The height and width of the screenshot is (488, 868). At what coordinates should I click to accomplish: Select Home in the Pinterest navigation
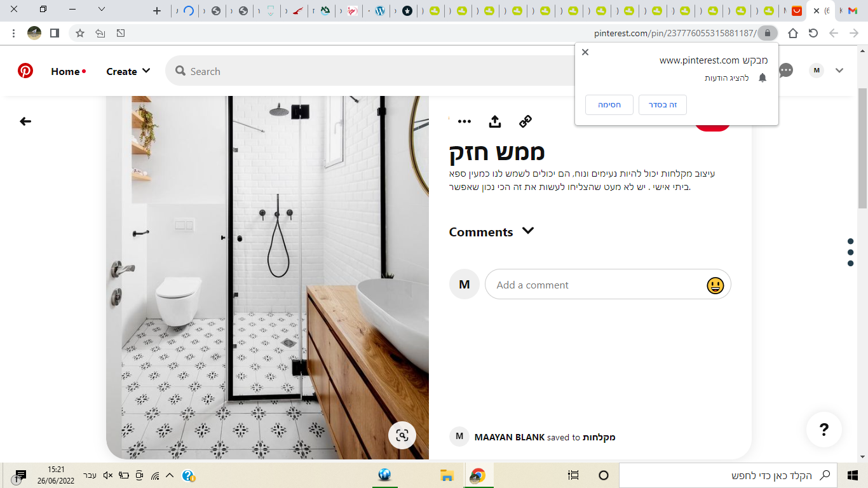tap(64, 71)
